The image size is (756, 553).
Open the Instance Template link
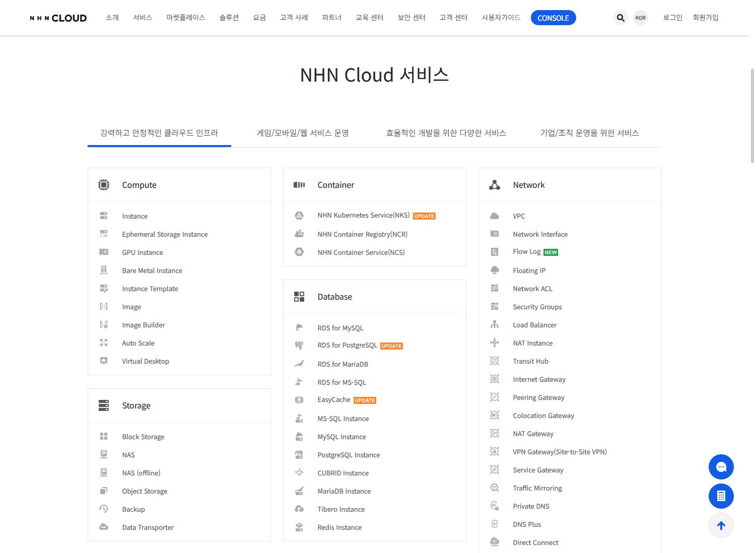(150, 289)
